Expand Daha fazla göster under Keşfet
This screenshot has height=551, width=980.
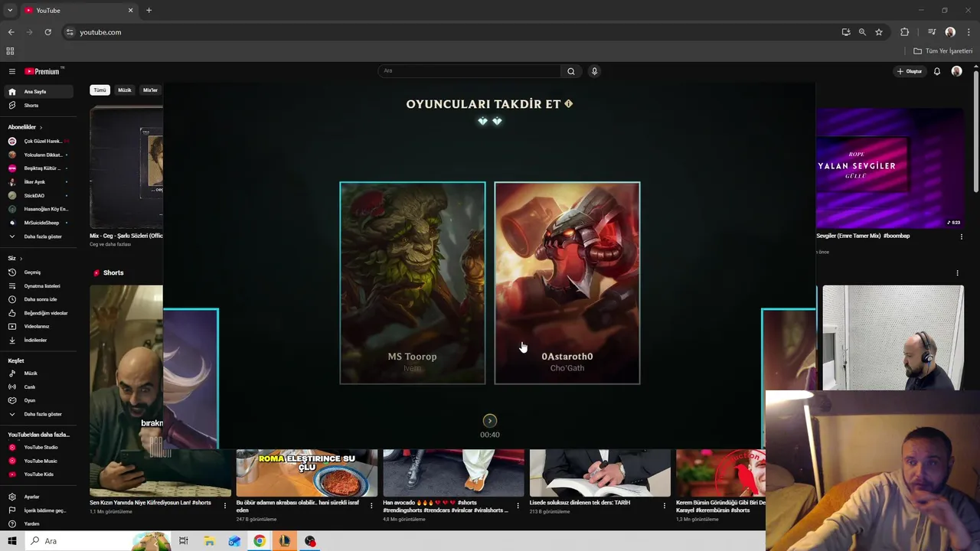pyautogui.click(x=40, y=414)
